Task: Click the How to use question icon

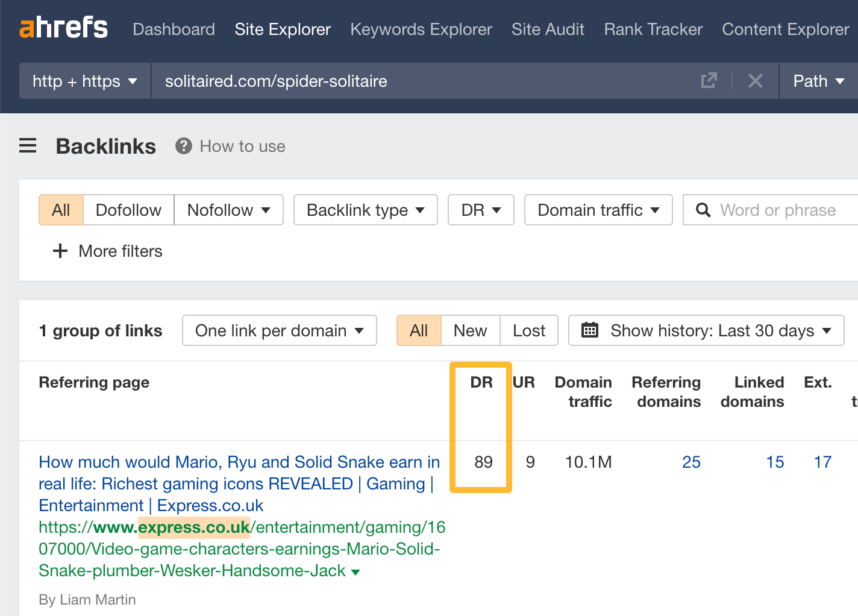Action: [x=183, y=146]
